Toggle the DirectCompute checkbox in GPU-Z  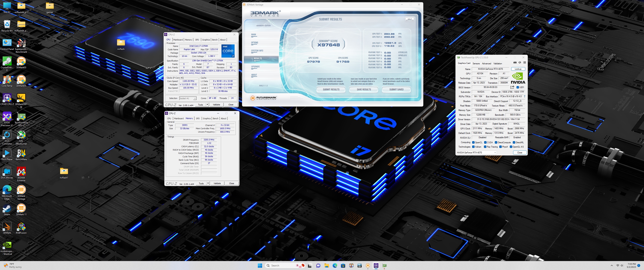pyautogui.click(x=496, y=142)
